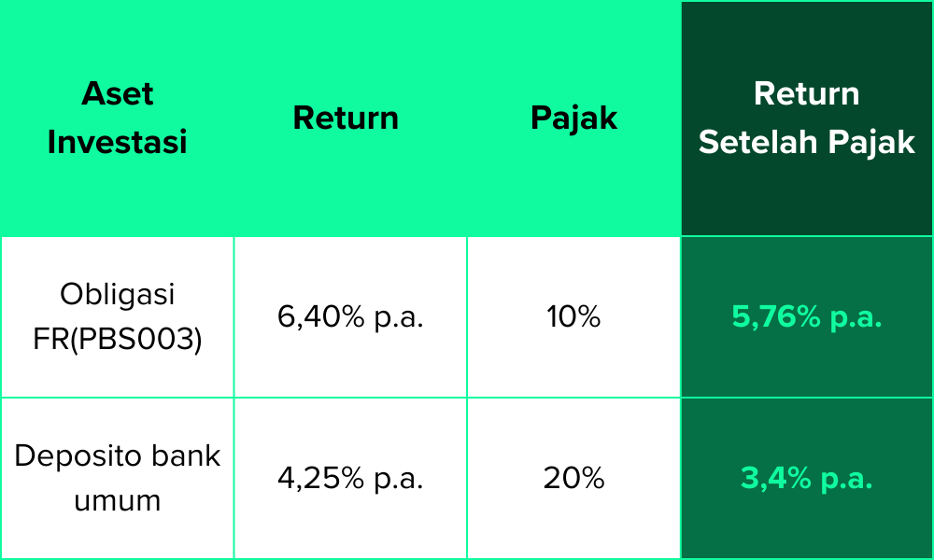Image resolution: width=934 pixels, height=560 pixels.
Task: Click the Pajak column header
Action: tap(573, 118)
